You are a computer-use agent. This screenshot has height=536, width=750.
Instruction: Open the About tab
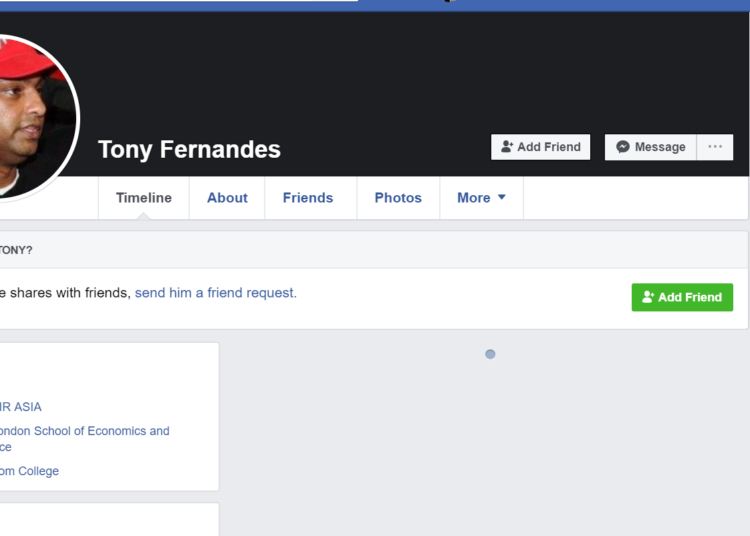pos(227,197)
